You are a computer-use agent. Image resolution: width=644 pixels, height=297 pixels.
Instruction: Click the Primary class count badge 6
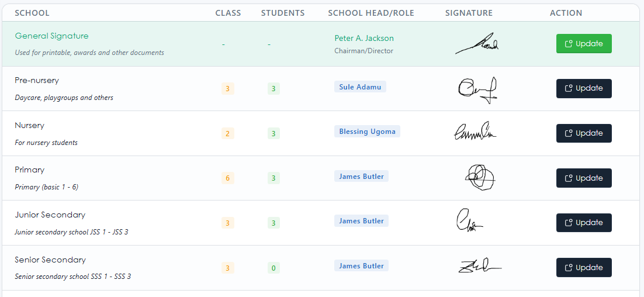point(228,178)
